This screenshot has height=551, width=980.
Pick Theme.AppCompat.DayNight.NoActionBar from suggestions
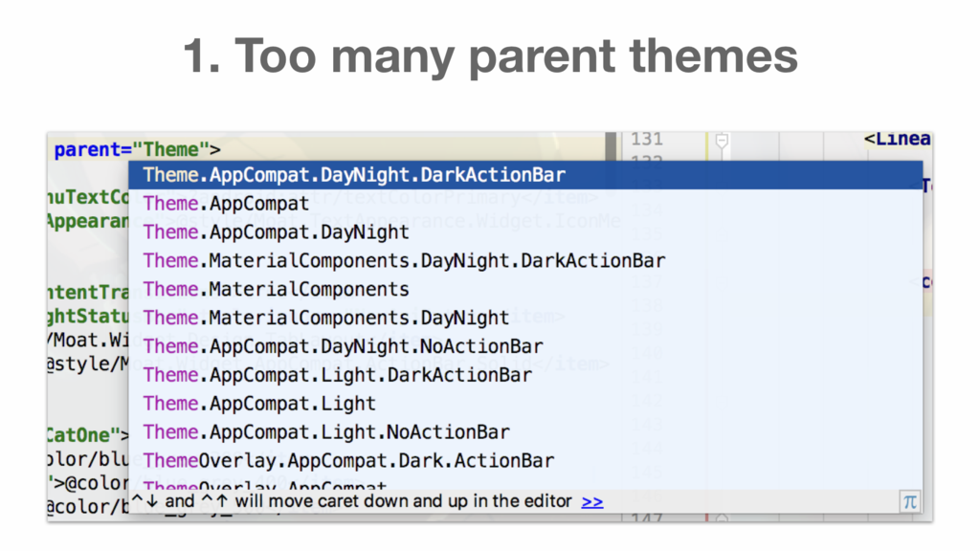tap(525, 346)
